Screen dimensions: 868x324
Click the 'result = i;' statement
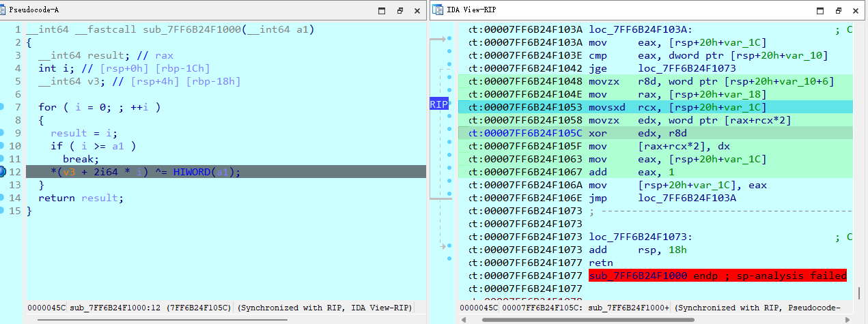click(84, 133)
